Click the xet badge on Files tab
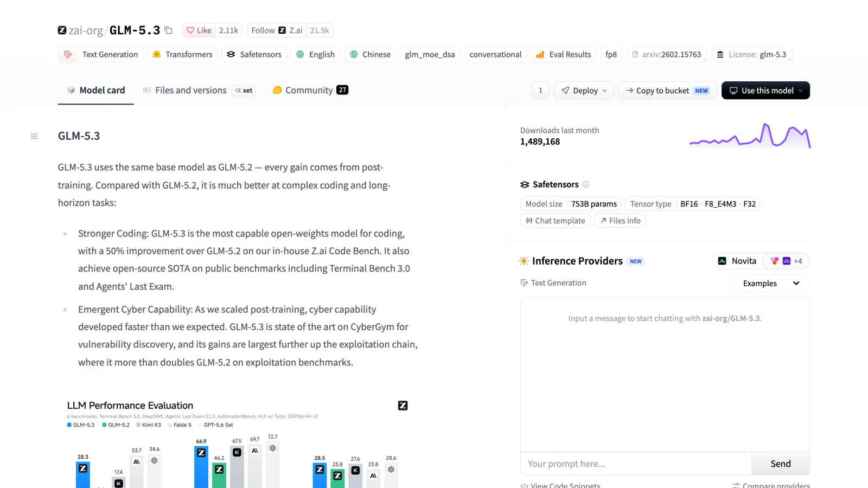This screenshot has height=488, width=868. (244, 91)
